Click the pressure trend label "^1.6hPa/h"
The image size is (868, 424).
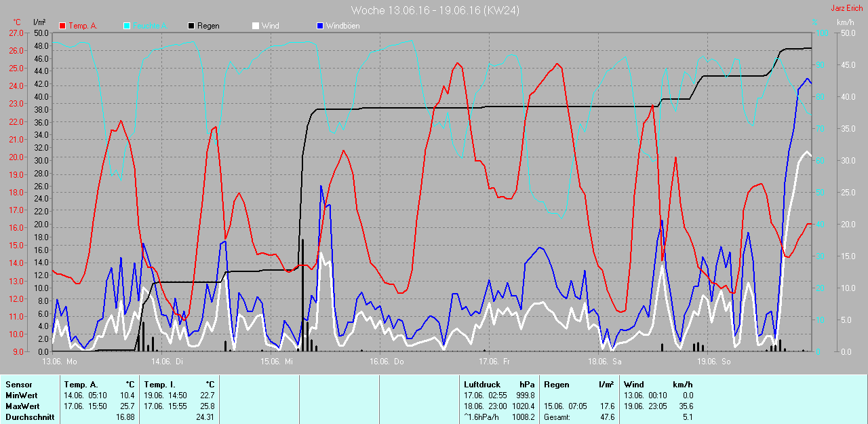click(x=483, y=417)
